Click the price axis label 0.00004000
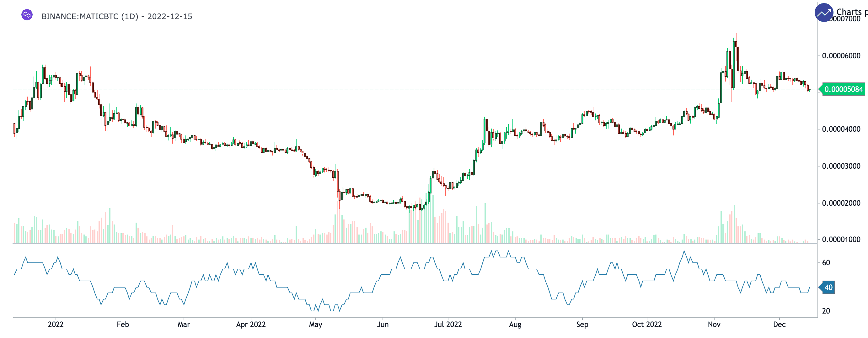Screen dimensions: 868x338 tap(841, 129)
